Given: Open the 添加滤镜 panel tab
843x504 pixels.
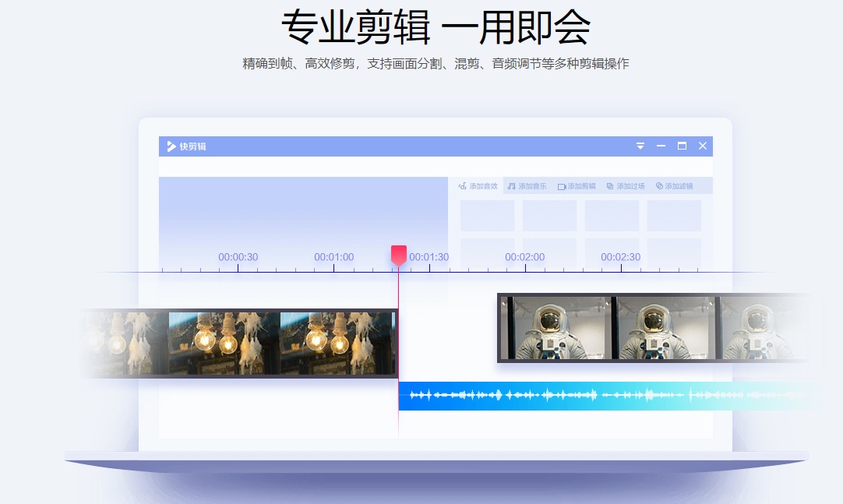Looking at the screenshot, I should pos(675,185).
